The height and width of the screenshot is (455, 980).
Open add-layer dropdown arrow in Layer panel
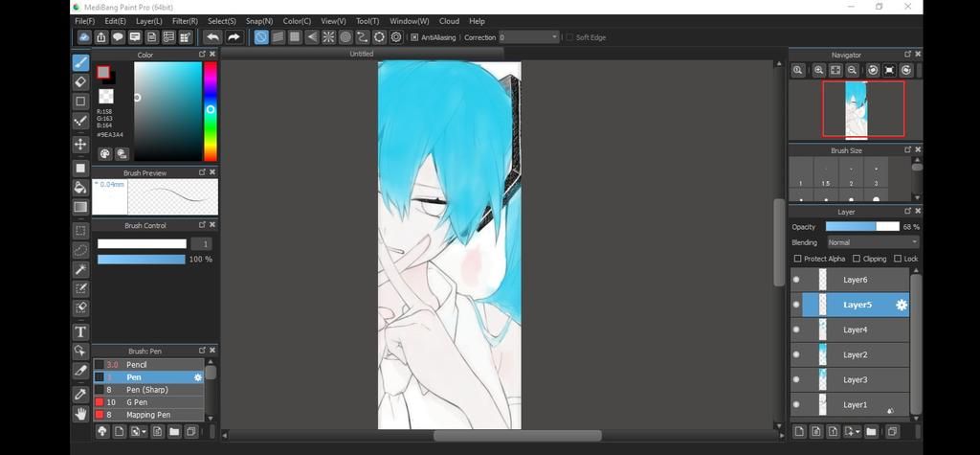pyautogui.click(x=857, y=432)
